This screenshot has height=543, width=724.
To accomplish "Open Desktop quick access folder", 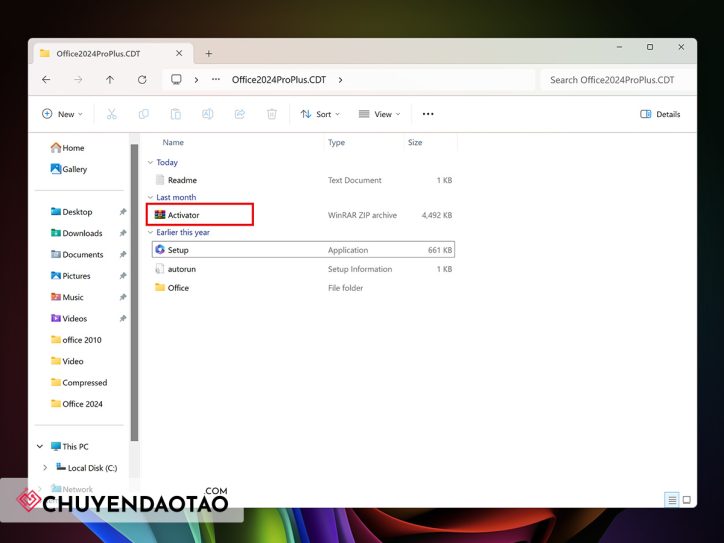I will tap(72, 212).
